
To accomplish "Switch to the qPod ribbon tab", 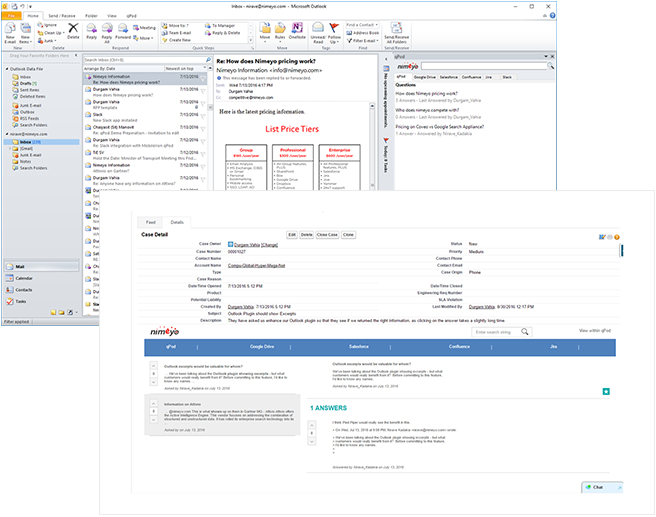I will (x=131, y=16).
